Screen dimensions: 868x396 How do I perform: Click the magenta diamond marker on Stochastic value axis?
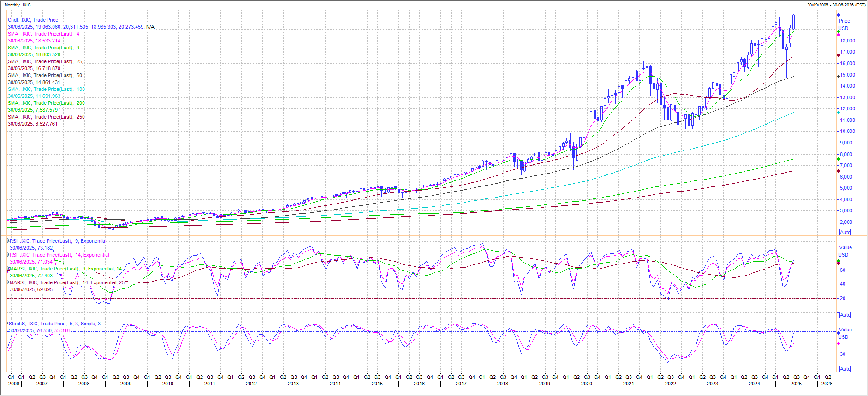pos(838,343)
